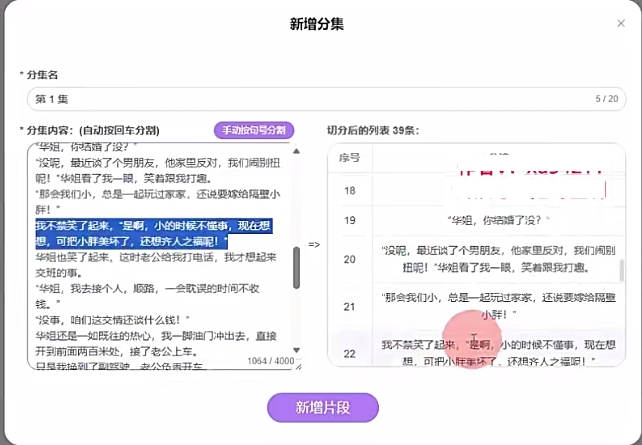Click the 1064 / 4000 character counter

pos(271,361)
